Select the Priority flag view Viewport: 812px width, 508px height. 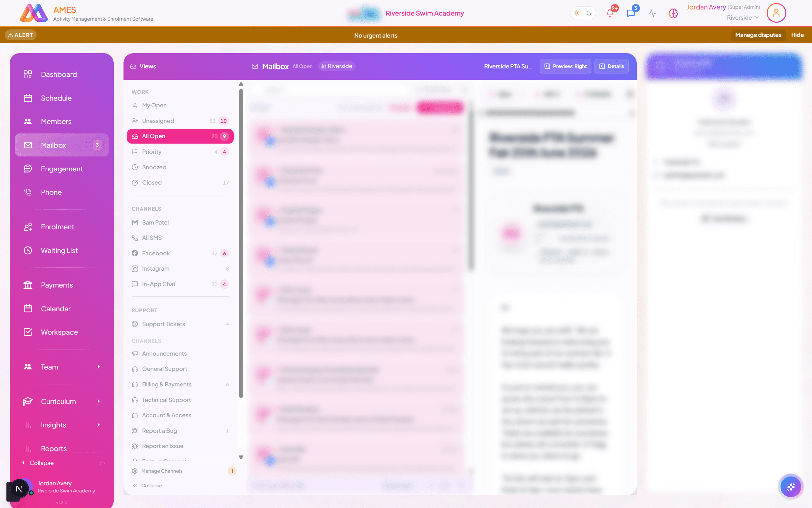click(180, 152)
